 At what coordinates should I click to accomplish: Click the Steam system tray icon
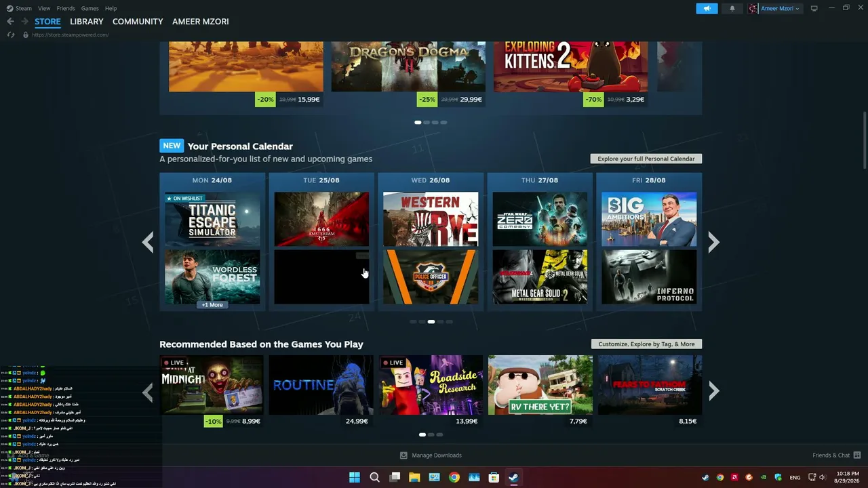705,477
